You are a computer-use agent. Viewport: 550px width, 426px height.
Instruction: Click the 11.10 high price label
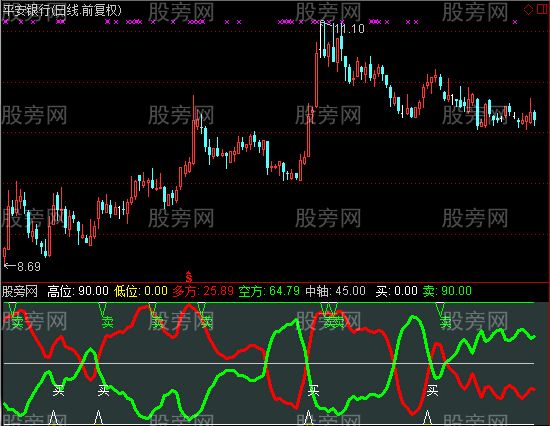pos(349,29)
